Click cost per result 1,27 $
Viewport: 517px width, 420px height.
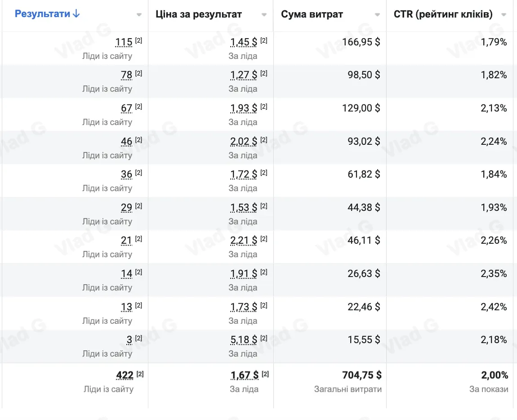click(x=244, y=75)
